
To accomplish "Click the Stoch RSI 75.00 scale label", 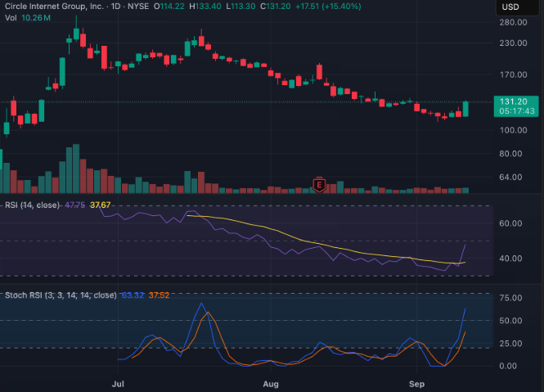I will click(510, 298).
